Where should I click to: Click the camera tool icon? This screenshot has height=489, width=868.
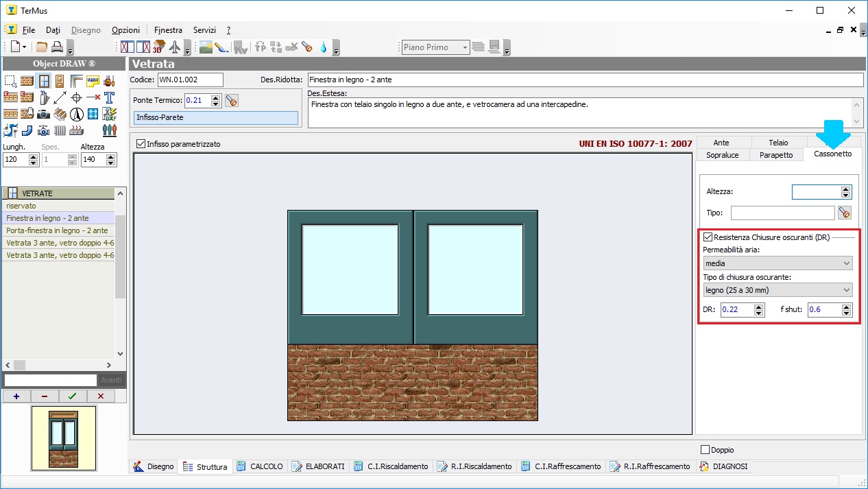[x=43, y=114]
